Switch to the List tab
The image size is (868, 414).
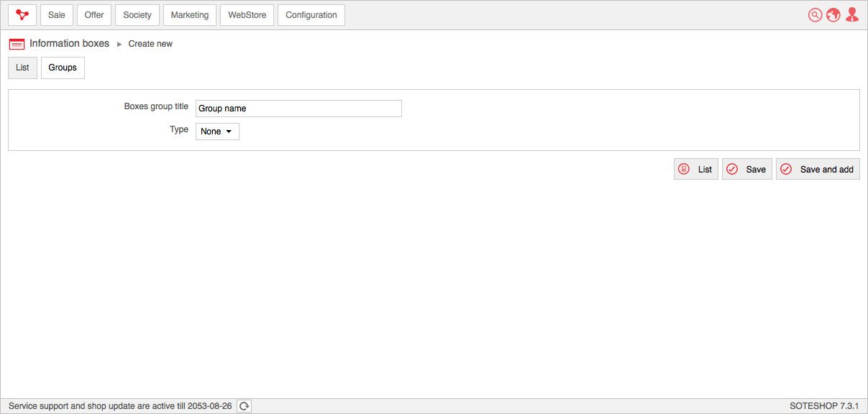pos(22,68)
